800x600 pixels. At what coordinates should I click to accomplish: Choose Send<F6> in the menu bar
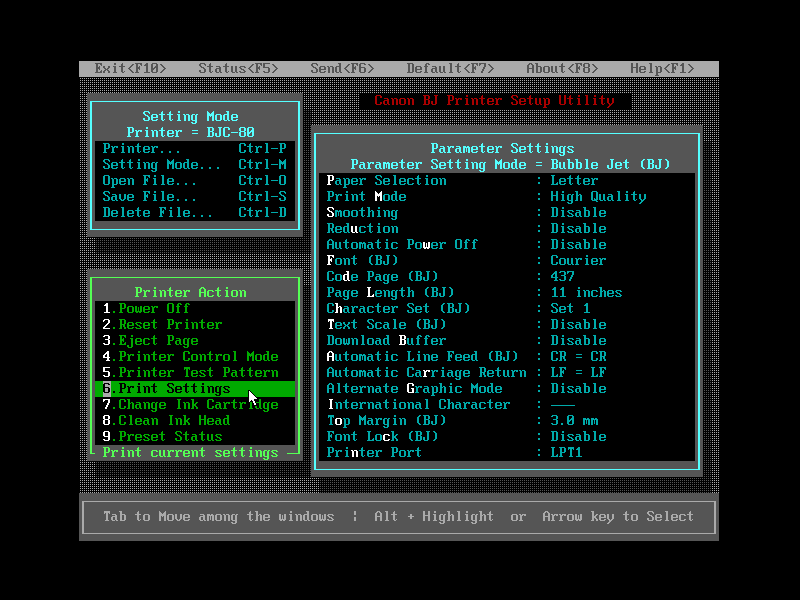click(342, 68)
